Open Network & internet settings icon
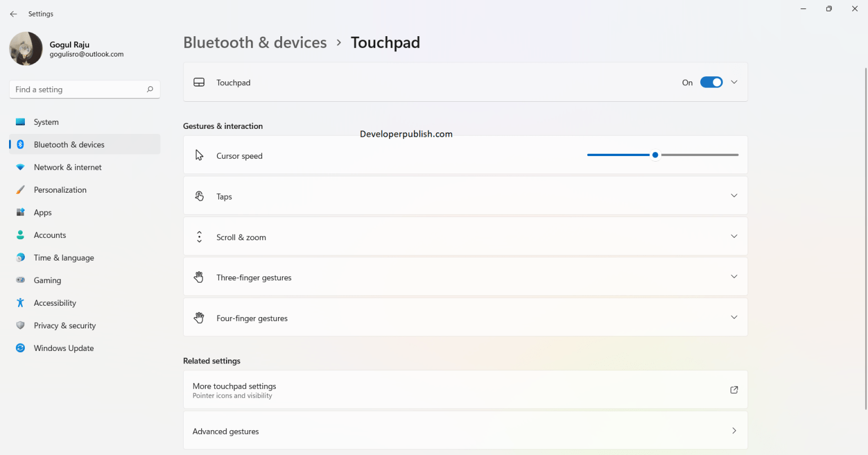This screenshot has height=455, width=868. (x=20, y=167)
